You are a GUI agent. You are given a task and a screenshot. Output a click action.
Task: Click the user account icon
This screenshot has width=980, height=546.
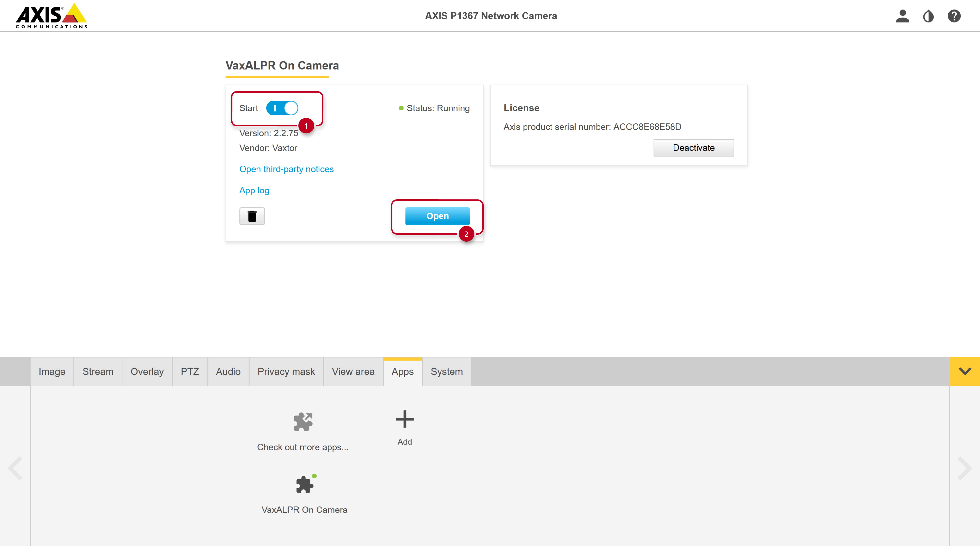902,16
